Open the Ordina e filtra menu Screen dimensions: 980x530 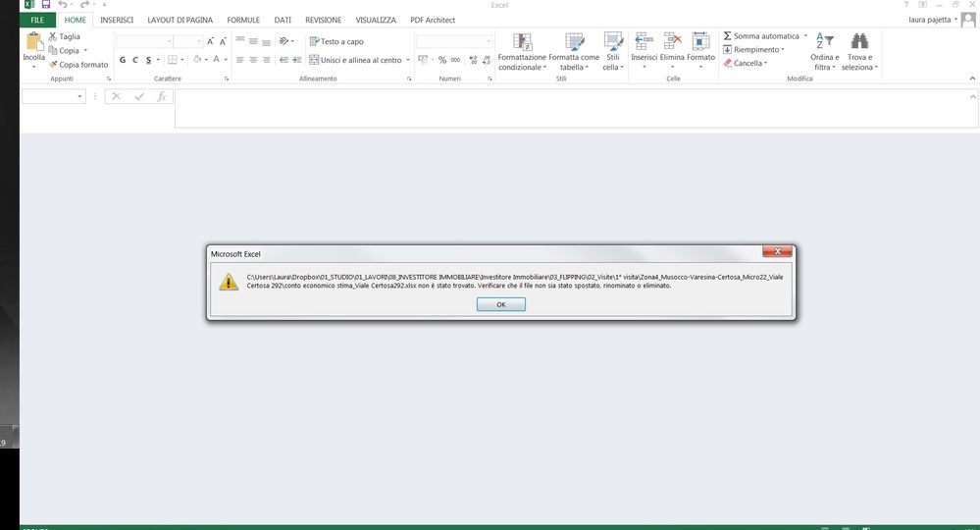[825, 52]
